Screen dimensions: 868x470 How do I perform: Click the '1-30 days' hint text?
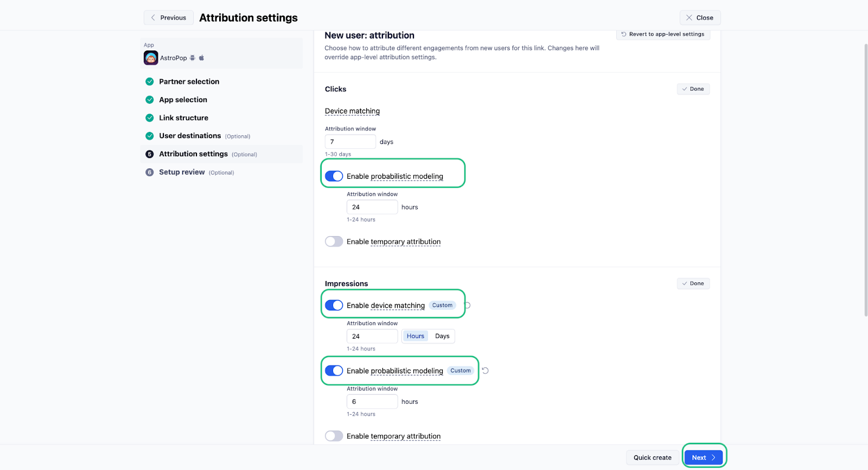(338, 154)
